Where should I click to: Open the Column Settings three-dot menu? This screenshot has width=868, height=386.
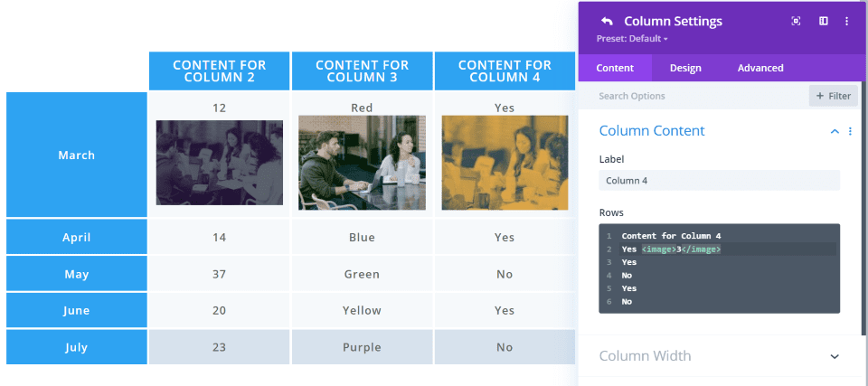click(x=847, y=22)
